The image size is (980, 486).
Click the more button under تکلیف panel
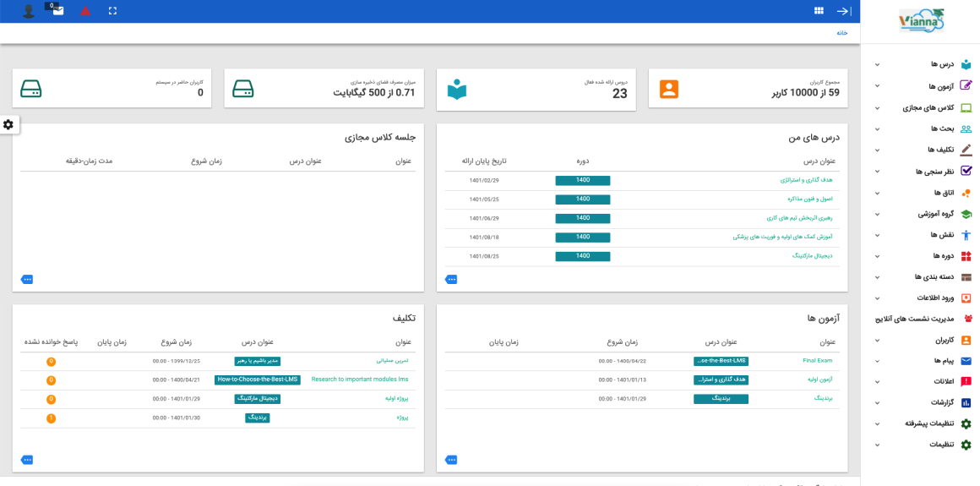coord(27,460)
